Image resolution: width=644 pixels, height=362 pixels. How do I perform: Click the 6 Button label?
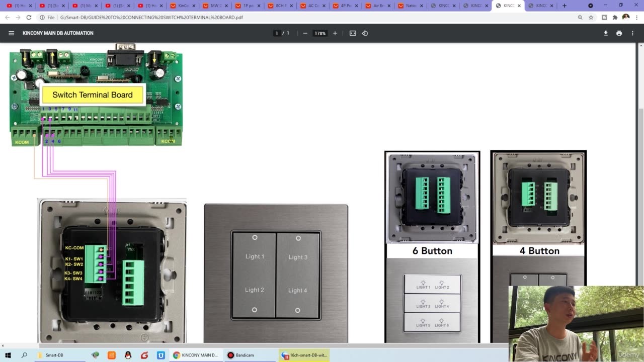point(432,250)
